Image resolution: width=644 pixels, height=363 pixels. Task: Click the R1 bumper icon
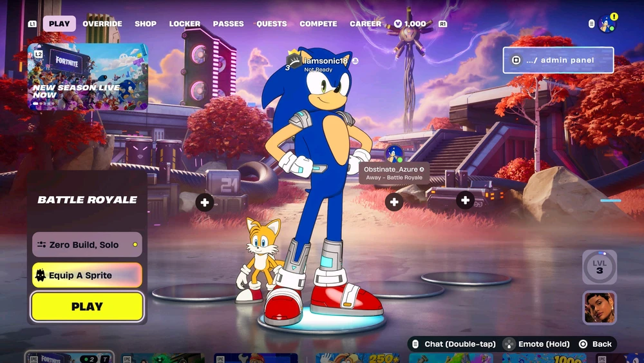click(x=443, y=24)
